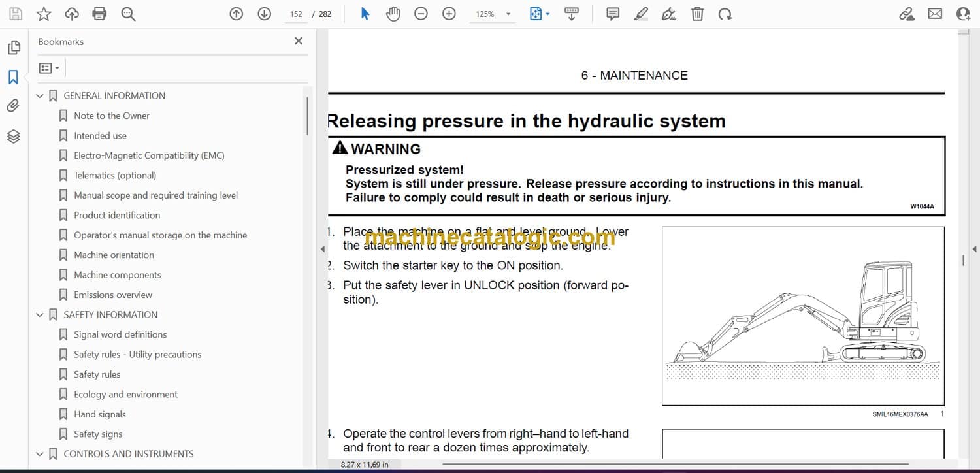Go to previous page arrow

pyautogui.click(x=237, y=14)
